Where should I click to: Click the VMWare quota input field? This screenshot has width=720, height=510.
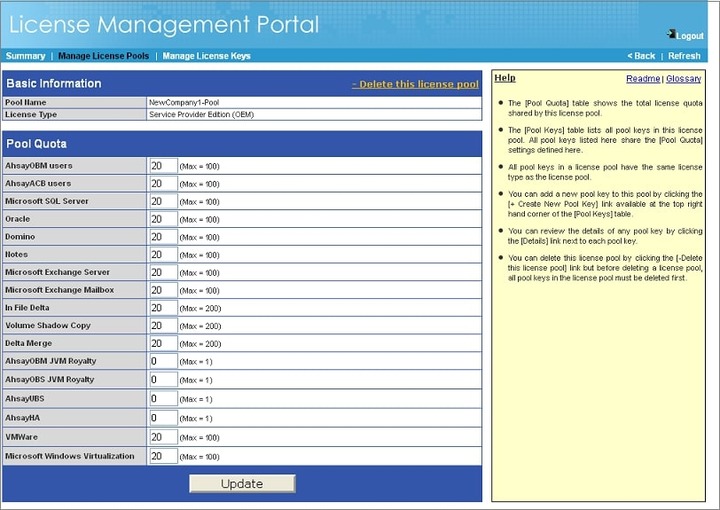163,438
